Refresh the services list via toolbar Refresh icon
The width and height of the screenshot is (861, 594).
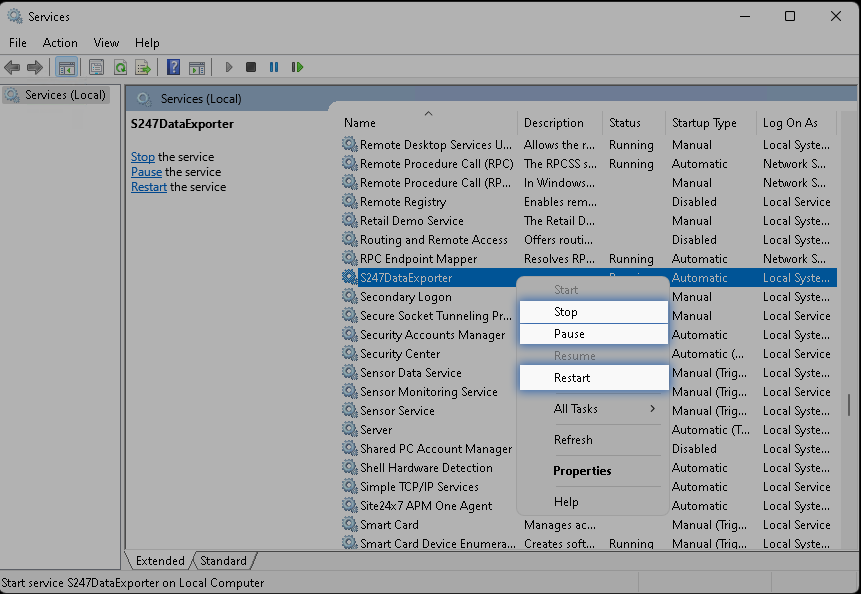click(119, 67)
